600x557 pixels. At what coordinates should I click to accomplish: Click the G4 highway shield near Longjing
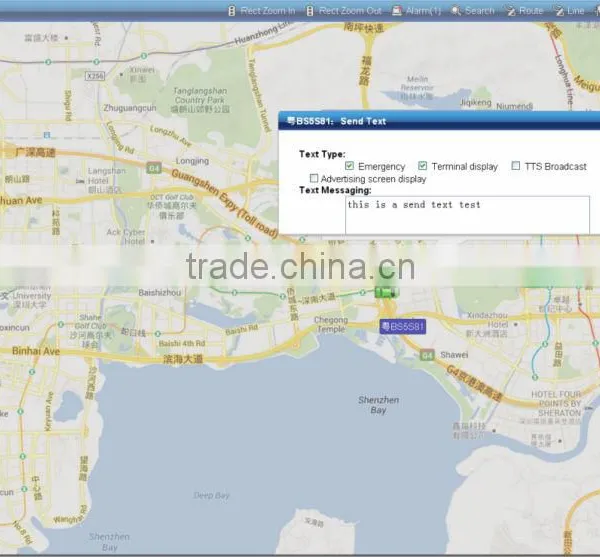(x=154, y=168)
